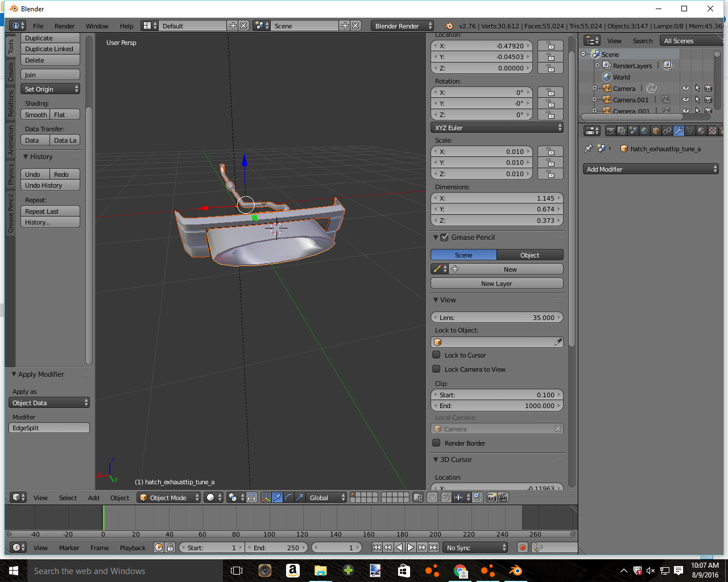Open the Add Modifier dropdown
This screenshot has width=728, height=582.
[651, 169]
